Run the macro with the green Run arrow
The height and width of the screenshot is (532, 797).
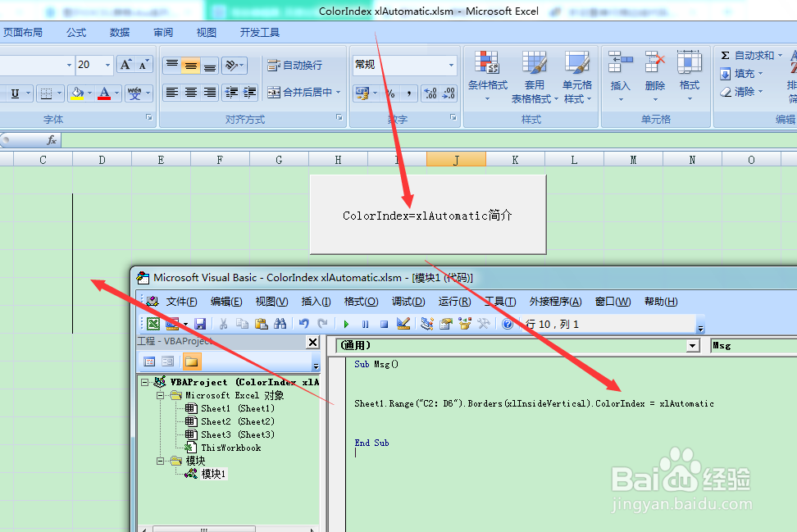347,323
